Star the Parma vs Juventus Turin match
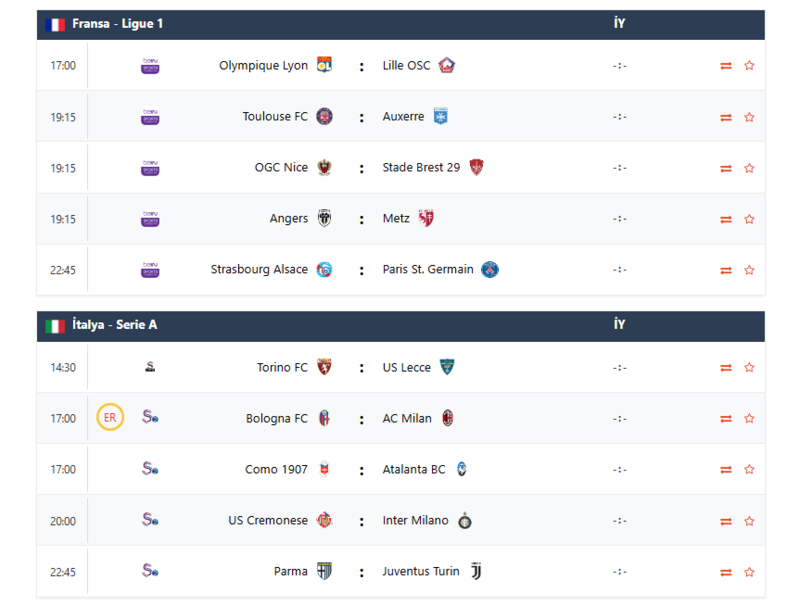The width and height of the screenshot is (800, 605). tap(749, 572)
